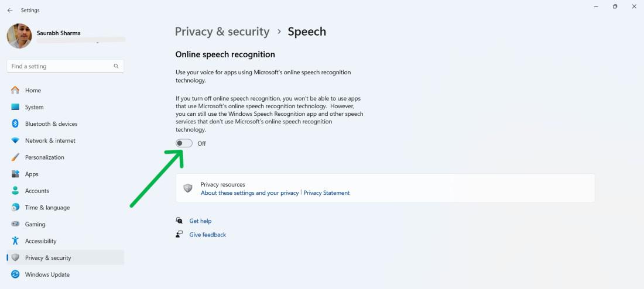This screenshot has height=289, width=644.
Task: Click the Windows Update icon
Action: tap(15, 274)
